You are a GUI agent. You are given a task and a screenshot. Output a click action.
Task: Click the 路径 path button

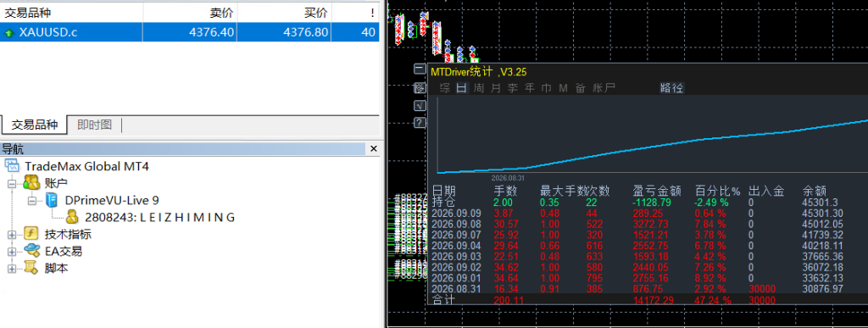pyautogui.click(x=672, y=87)
